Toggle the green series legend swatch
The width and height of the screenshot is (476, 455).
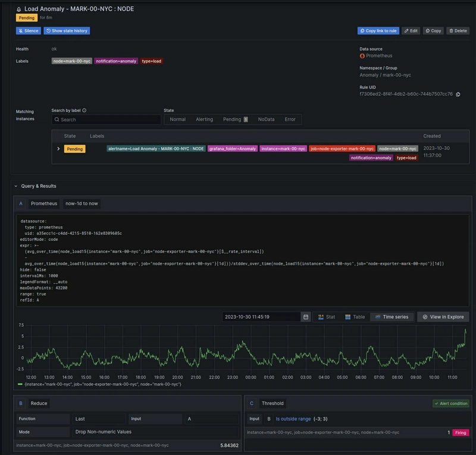pos(21,384)
